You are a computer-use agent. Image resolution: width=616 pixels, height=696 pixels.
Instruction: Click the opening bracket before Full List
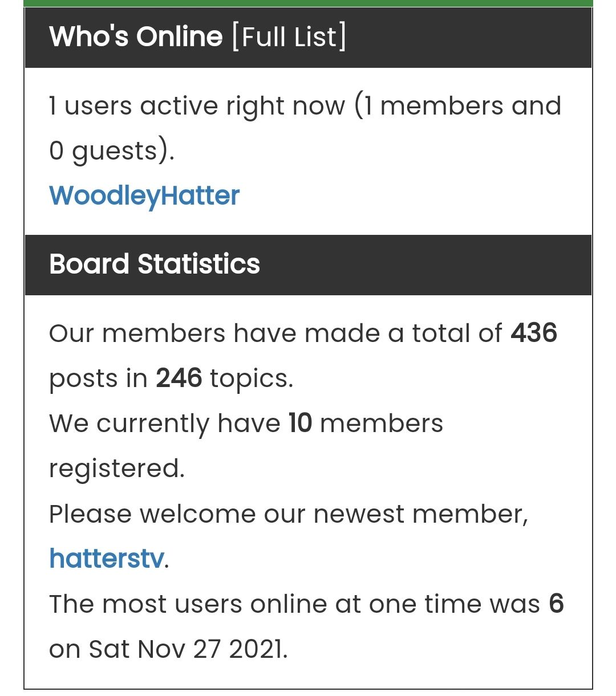point(236,37)
